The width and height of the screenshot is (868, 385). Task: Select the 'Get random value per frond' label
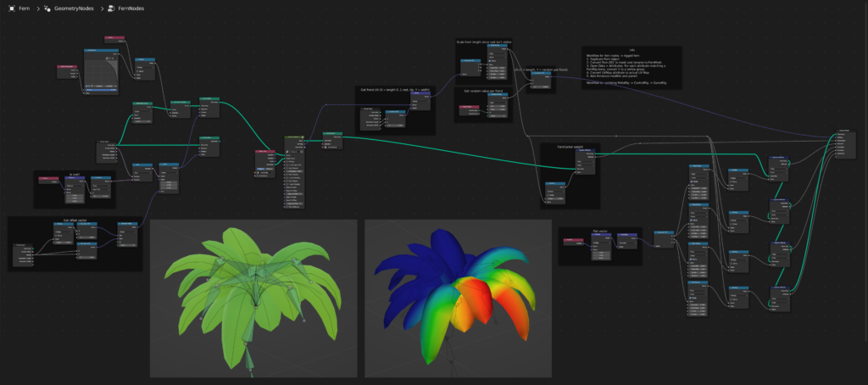point(484,91)
